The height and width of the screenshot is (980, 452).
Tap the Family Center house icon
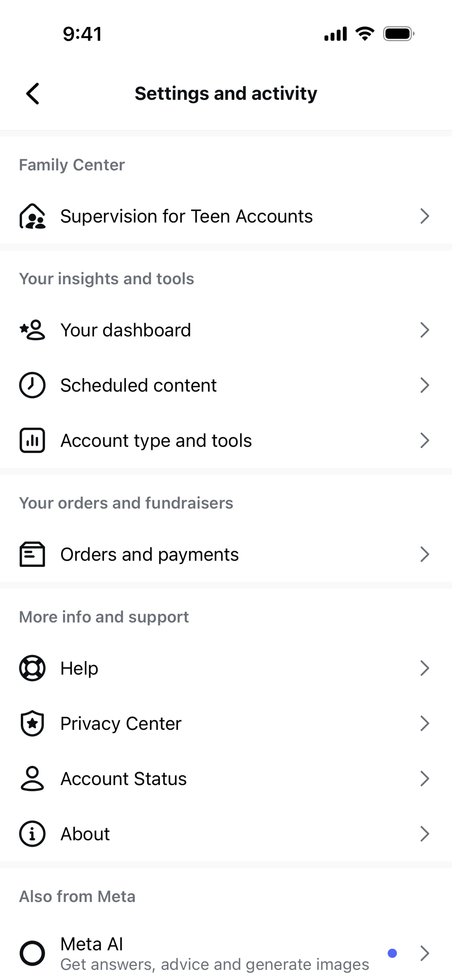pyautogui.click(x=32, y=216)
